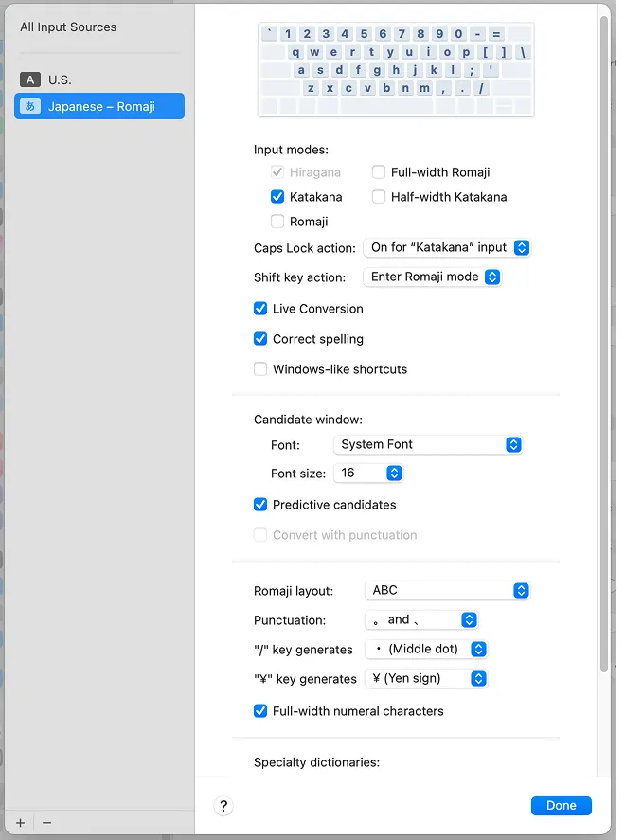This screenshot has width=625, height=840.
Task: Open the Caps Lock action dropdown
Action: (446, 247)
